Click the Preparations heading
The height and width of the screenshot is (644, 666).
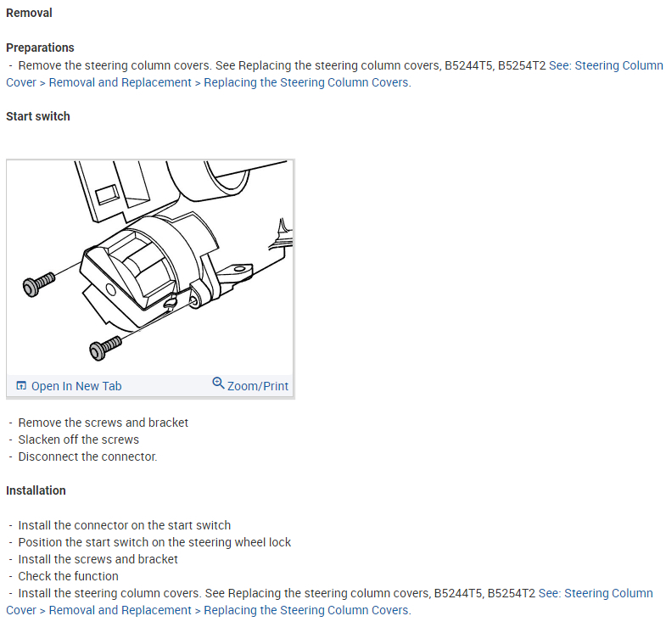pos(40,48)
